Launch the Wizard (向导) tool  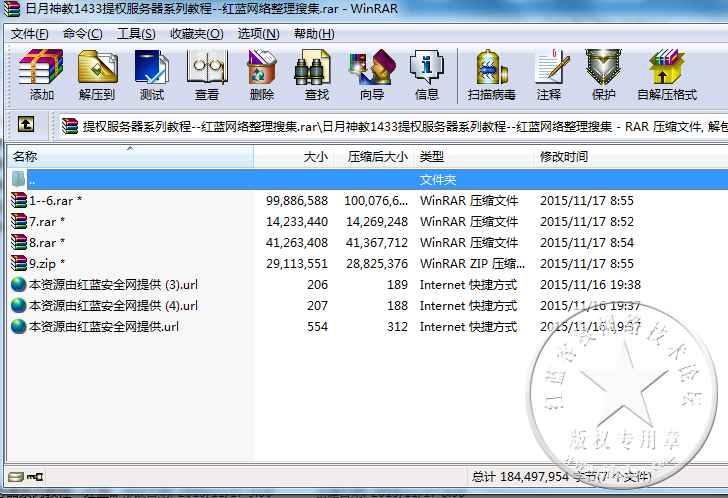click(x=372, y=74)
